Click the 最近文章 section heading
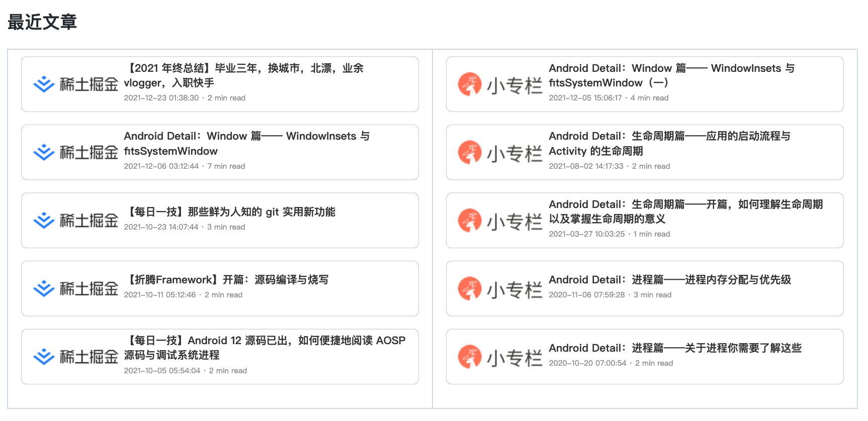This screenshot has height=421, width=868. click(42, 22)
